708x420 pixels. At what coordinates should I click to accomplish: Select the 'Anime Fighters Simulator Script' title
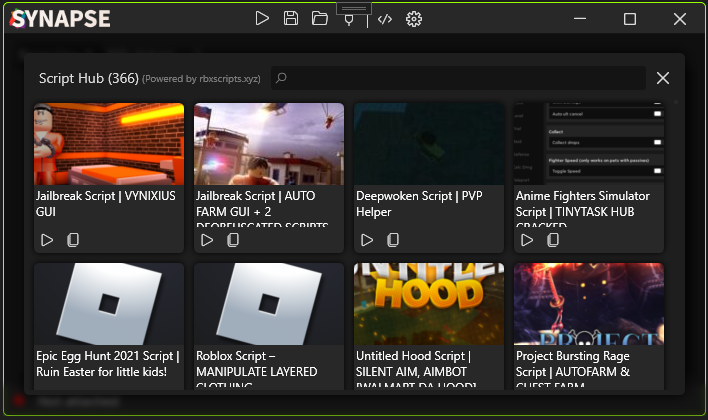pos(582,204)
